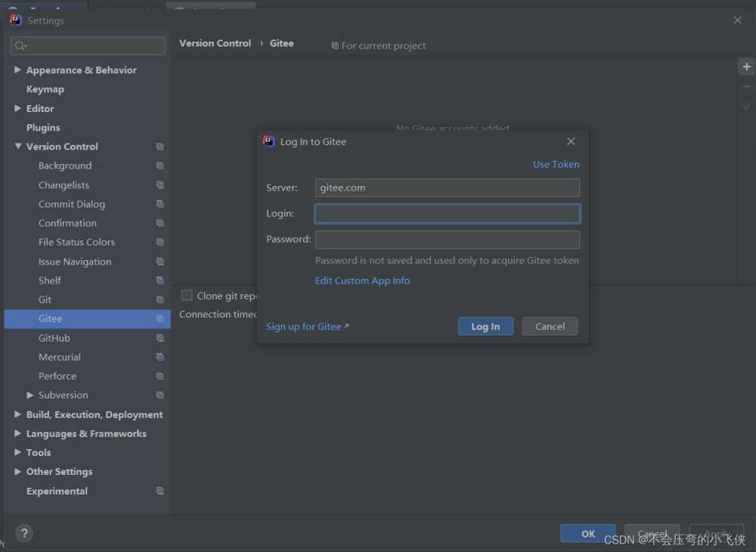Click project-level icon next to Experimental
Image resolution: width=756 pixels, height=552 pixels.
coord(160,492)
